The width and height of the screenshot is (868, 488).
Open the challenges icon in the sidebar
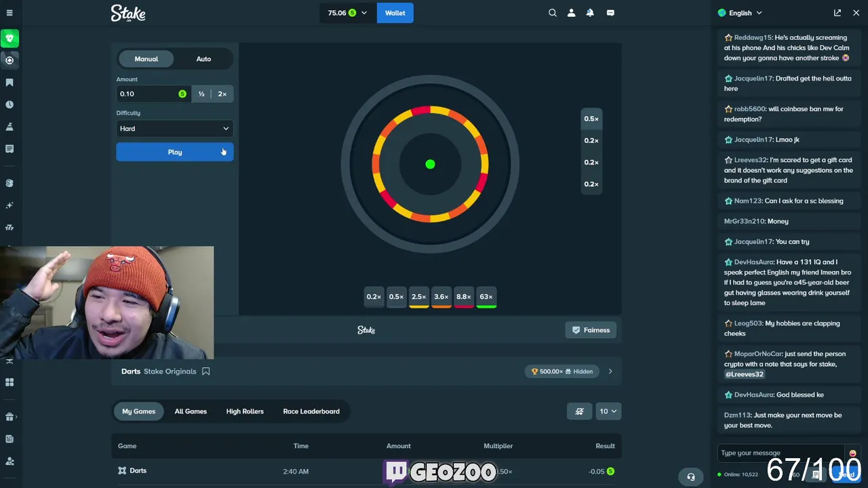(9, 127)
